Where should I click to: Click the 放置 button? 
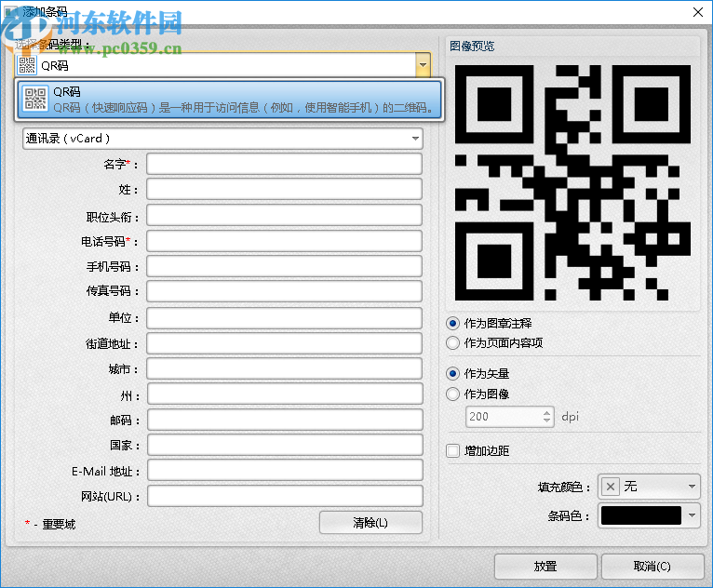coord(545,566)
